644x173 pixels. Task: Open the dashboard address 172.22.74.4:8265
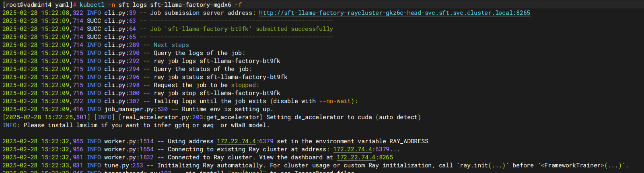point(365,157)
